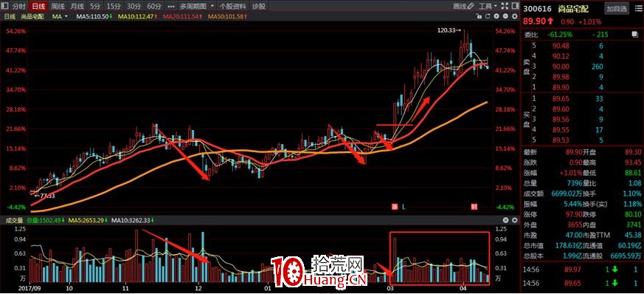This screenshot has height=294, width=644.
Task: Open the more periods ellipsis menu
Action: coord(170,7)
